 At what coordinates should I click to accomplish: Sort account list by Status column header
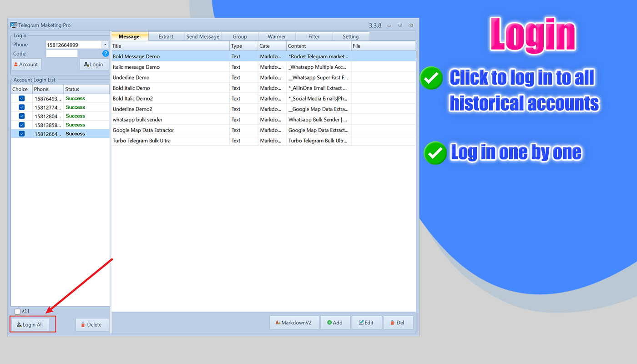point(86,89)
